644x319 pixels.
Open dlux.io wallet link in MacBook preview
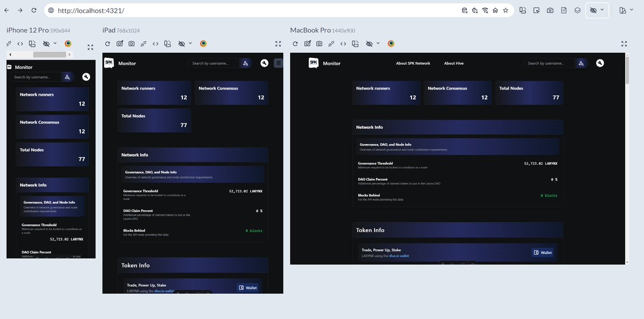[398, 256]
